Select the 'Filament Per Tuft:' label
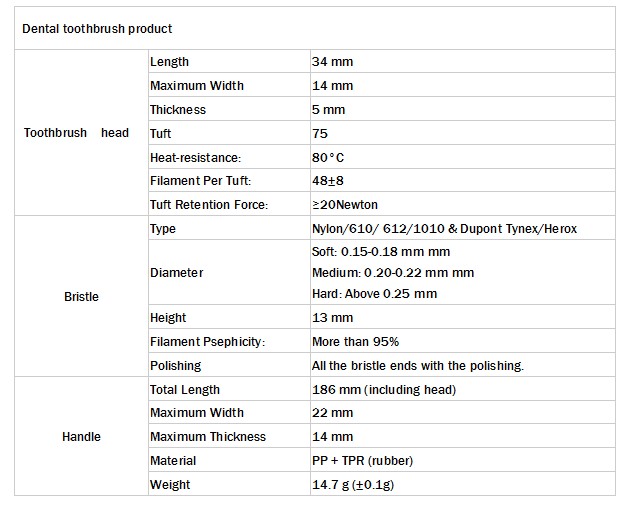Screen dimensions: 636x513 [x=200, y=181]
